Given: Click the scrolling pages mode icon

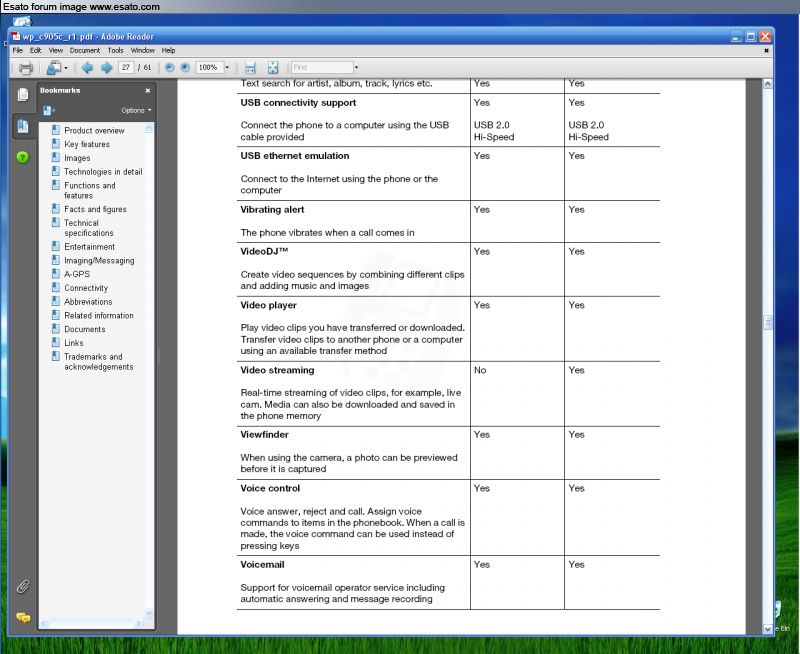Looking at the screenshot, I should [x=250, y=67].
